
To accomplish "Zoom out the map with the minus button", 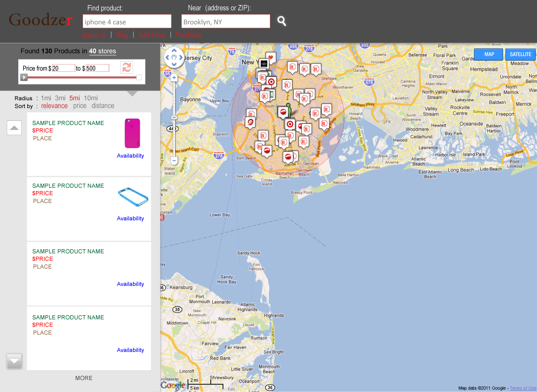I will (174, 161).
